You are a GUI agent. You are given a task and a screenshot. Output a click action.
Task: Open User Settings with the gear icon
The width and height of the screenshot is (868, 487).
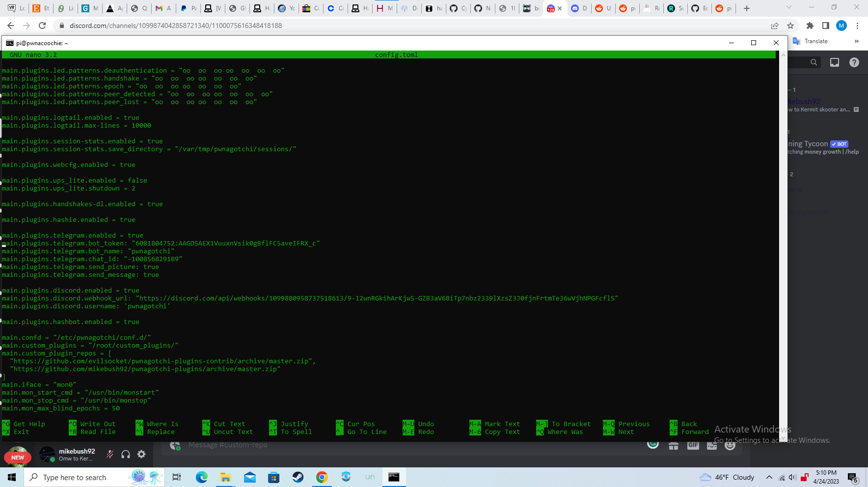point(141,455)
